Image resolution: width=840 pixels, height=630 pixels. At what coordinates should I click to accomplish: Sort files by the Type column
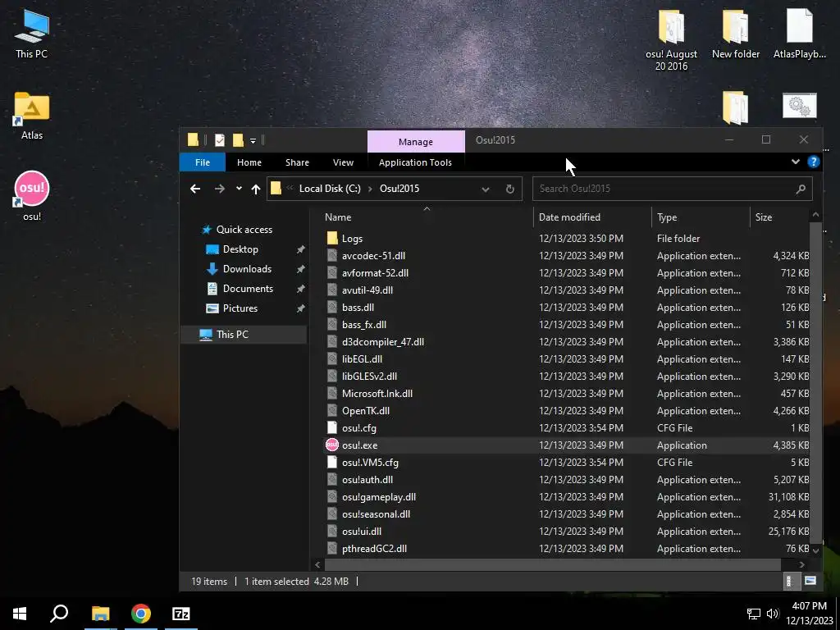click(x=667, y=217)
